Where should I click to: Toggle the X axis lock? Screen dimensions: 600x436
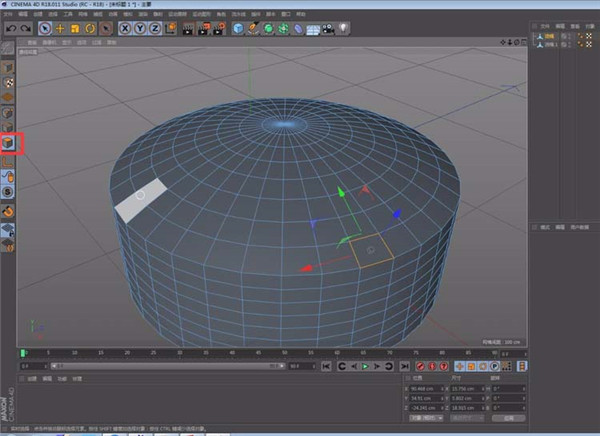coord(125,29)
